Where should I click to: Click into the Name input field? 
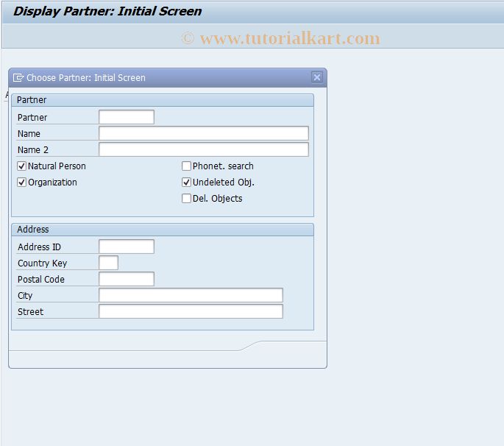coord(204,133)
